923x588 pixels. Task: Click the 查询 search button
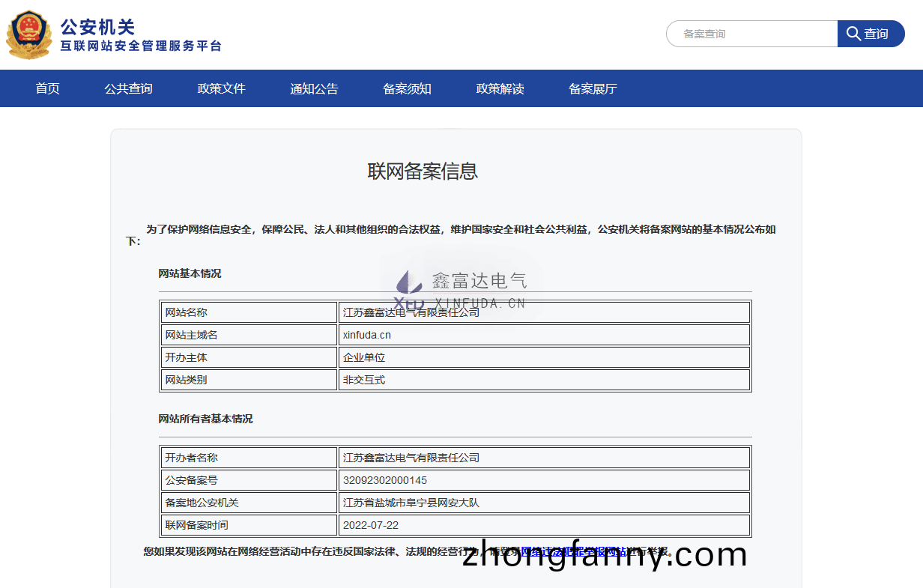[871, 33]
